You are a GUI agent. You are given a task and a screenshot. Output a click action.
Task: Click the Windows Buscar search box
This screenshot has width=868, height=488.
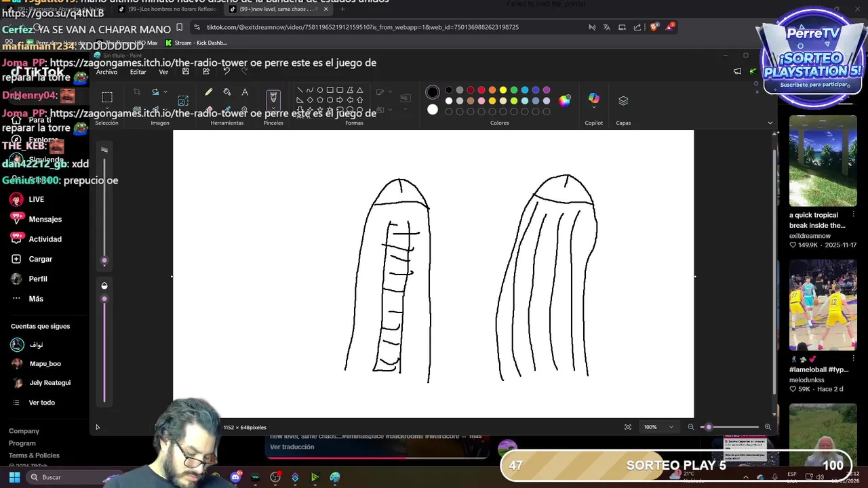pos(73,477)
